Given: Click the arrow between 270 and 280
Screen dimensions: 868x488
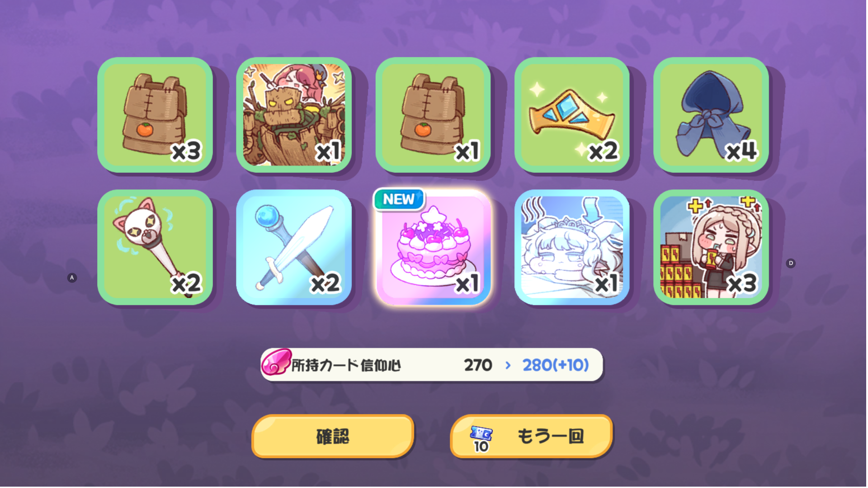Looking at the screenshot, I should coord(508,365).
